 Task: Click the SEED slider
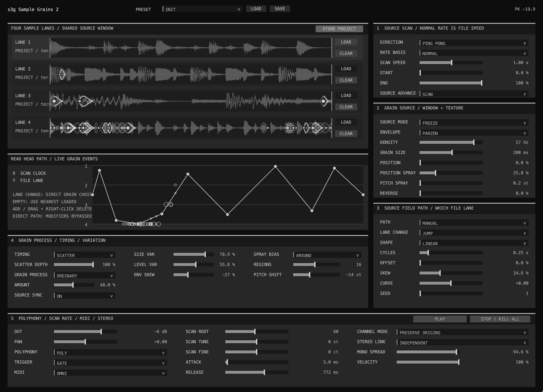(x=451, y=293)
